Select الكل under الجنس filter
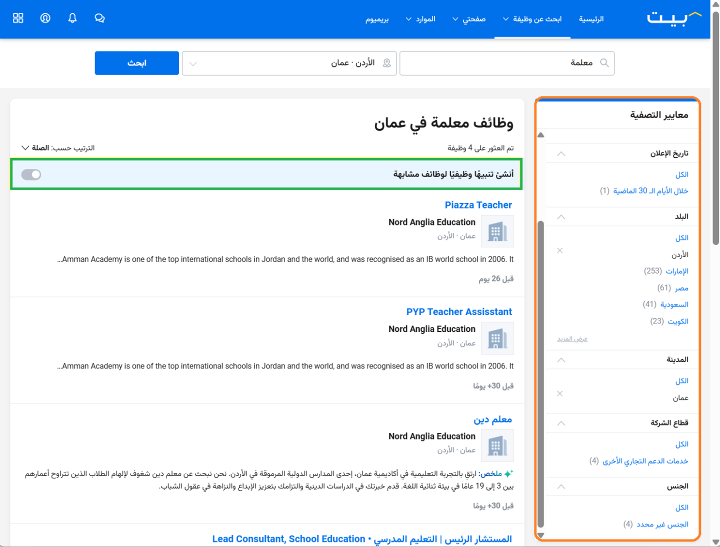720x547 pixels. coord(682,508)
